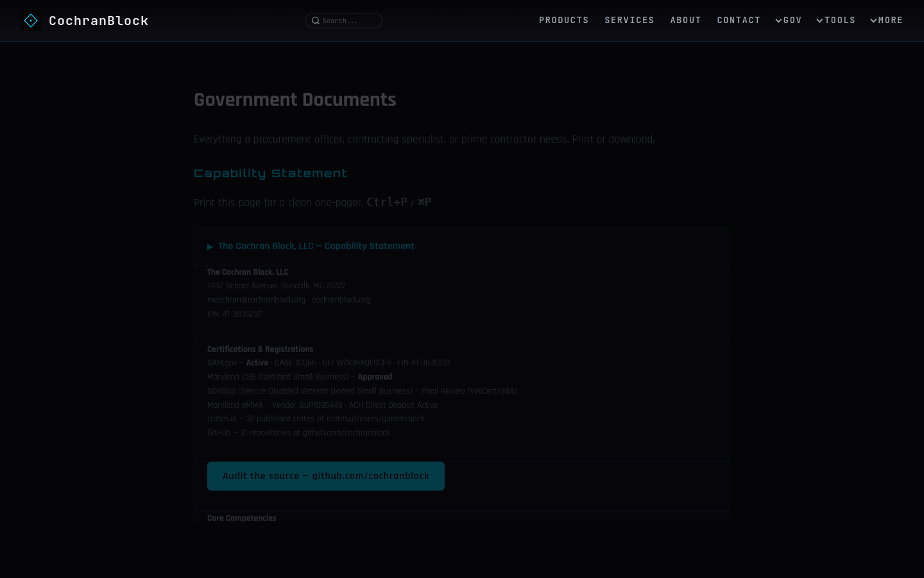The image size is (924, 578).
Task: Click the 'Core Competencies' subheading
Action: pos(242,518)
